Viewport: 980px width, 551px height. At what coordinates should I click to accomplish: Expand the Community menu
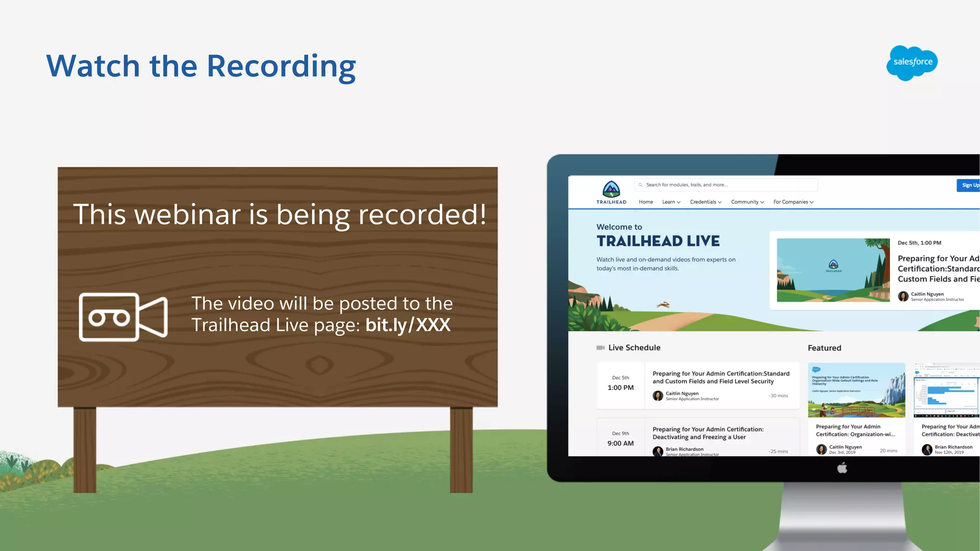pyautogui.click(x=747, y=202)
